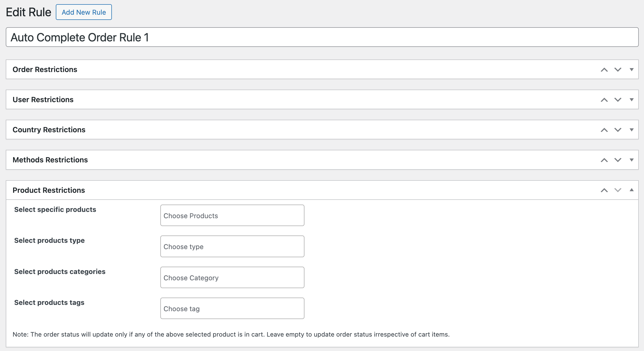Expand the User Restrictions panel
The image size is (644, 351).
coord(632,100)
